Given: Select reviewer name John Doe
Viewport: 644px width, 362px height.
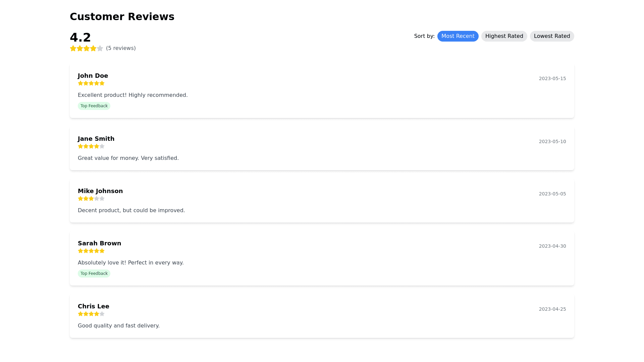Looking at the screenshot, I should tap(93, 76).
